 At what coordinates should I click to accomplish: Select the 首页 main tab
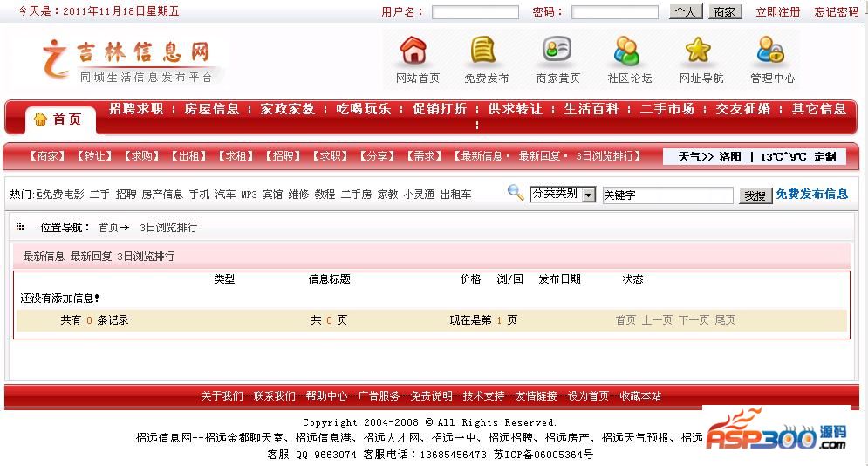click(60, 119)
